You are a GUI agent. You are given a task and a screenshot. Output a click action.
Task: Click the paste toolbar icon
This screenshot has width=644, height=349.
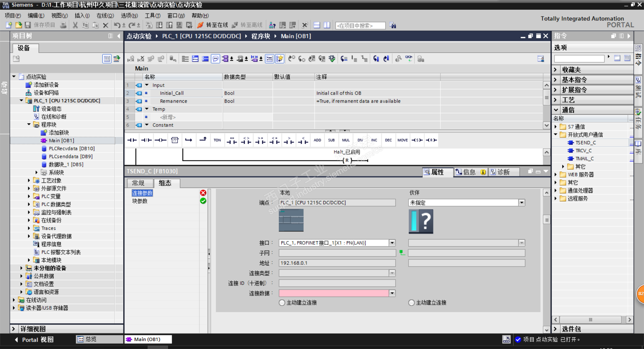click(95, 25)
